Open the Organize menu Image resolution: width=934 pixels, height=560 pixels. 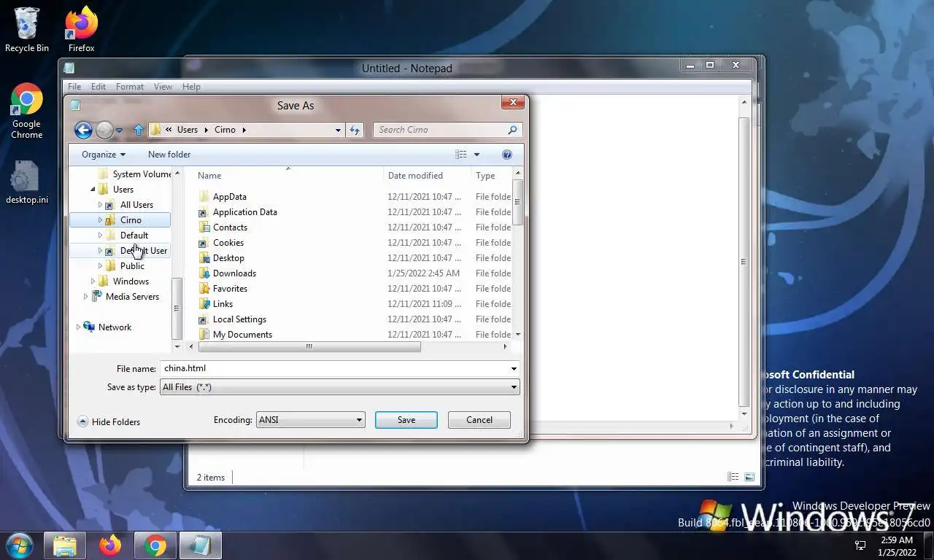click(104, 155)
